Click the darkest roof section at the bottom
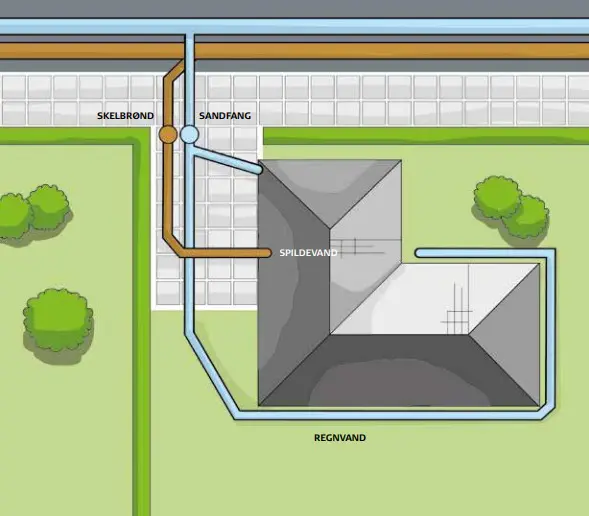 399,371
